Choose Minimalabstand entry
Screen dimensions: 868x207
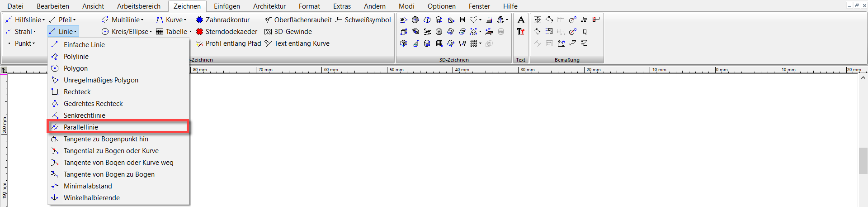click(118, 186)
